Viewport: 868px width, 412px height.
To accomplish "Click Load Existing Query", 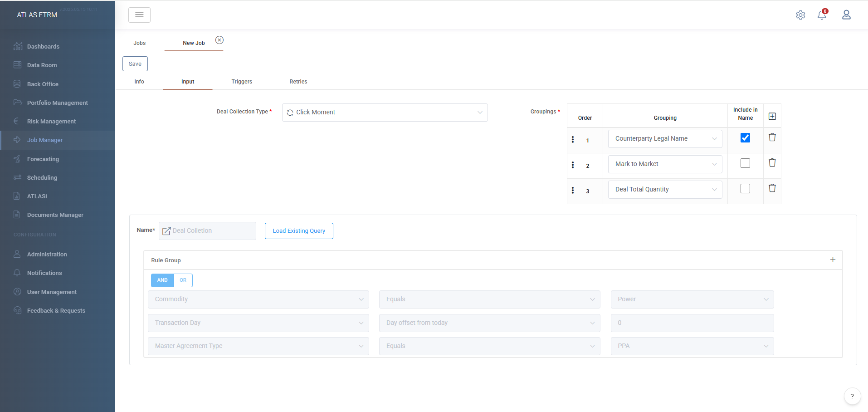I will (299, 231).
